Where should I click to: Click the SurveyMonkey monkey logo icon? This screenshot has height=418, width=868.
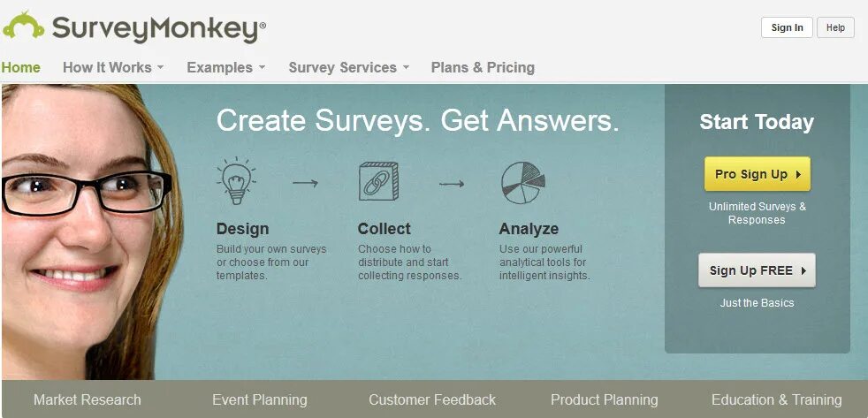(x=23, y=26)
